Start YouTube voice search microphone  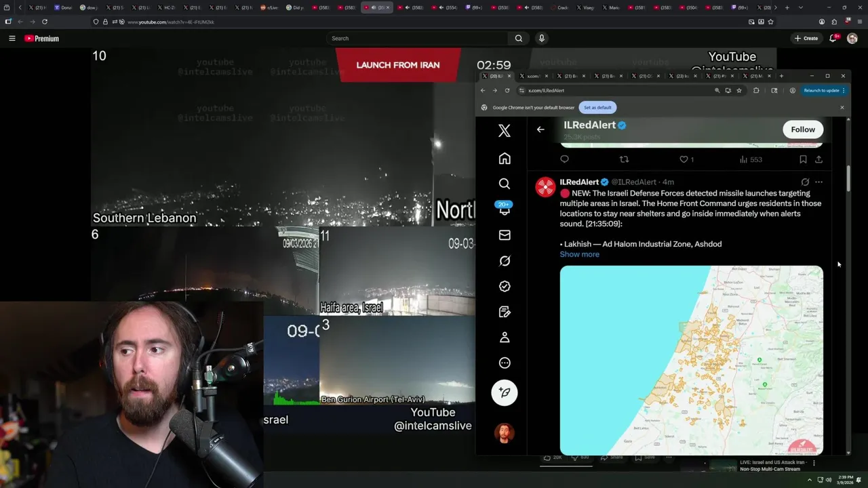pyautogui.click(x=541, y=39)
